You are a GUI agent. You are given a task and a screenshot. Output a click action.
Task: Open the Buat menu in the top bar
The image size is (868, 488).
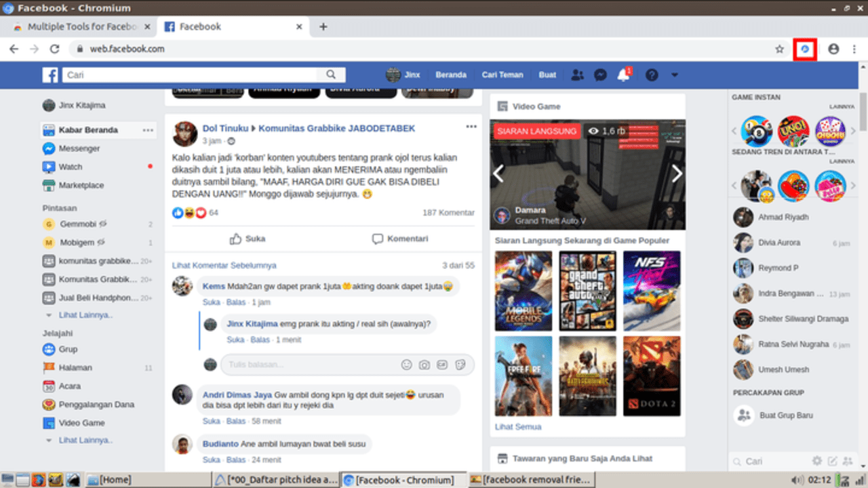(547, 75)
